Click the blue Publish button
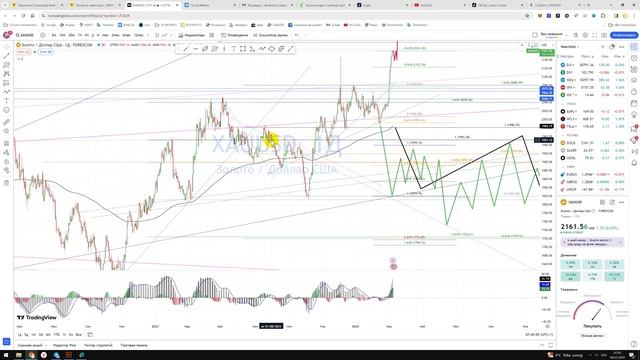The width and height of the screenshot is (640, 360). point(624,35)
